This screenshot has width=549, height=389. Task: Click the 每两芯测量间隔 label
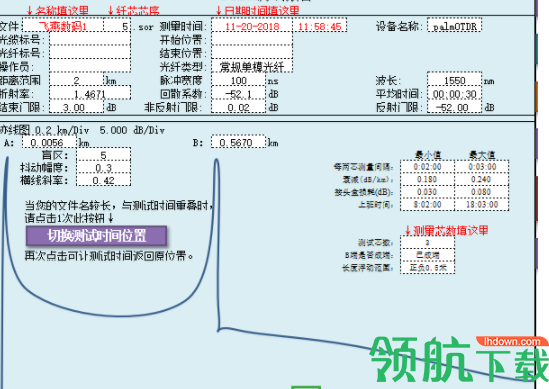click(363, 167)
